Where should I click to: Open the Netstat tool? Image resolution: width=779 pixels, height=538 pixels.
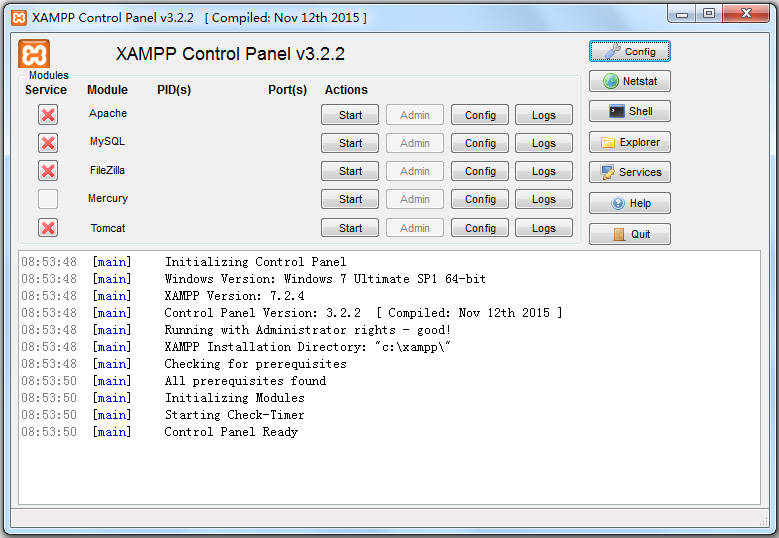pyautogui.click(x=629, y=81)
